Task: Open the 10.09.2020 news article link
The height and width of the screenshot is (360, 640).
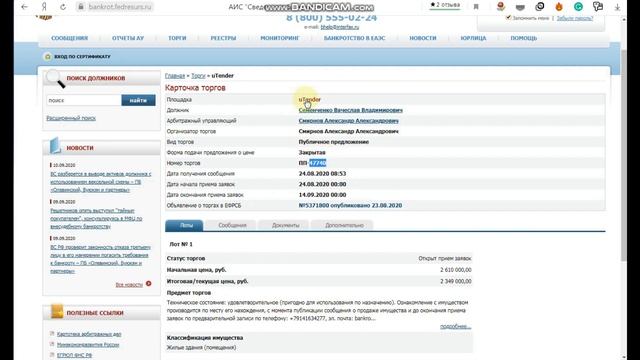Action: coord(100,182)
